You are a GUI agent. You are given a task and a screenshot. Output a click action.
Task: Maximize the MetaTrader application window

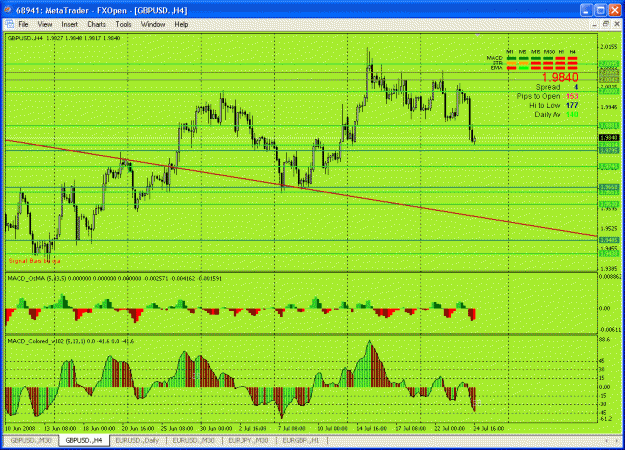(601, 10)
